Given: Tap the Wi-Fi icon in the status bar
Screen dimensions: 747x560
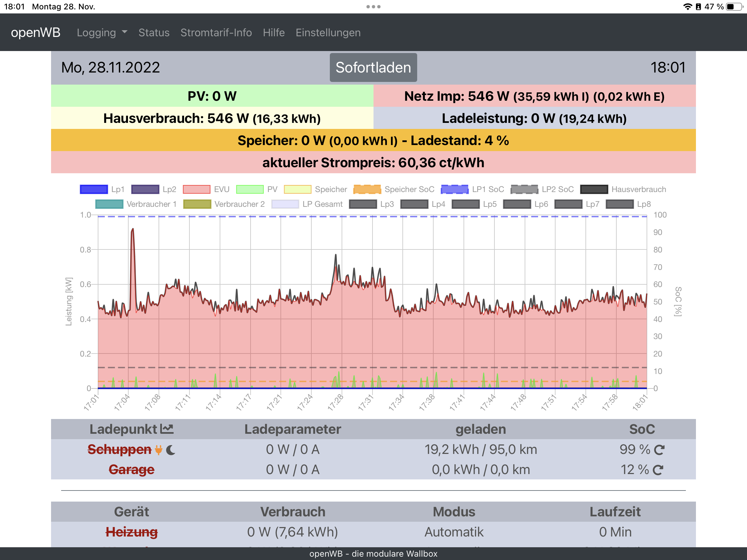Looking at the screenshot, I should coord(688,7).
